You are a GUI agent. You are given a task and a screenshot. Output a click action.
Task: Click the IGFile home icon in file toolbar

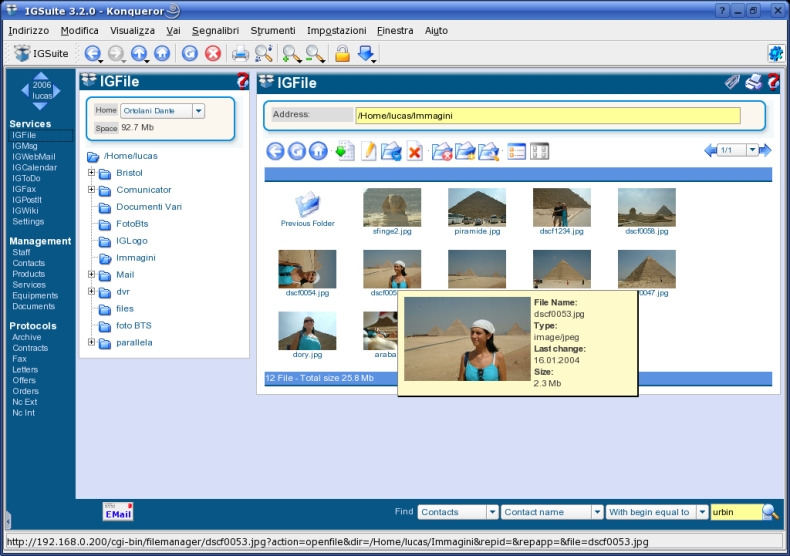[318, 151]
